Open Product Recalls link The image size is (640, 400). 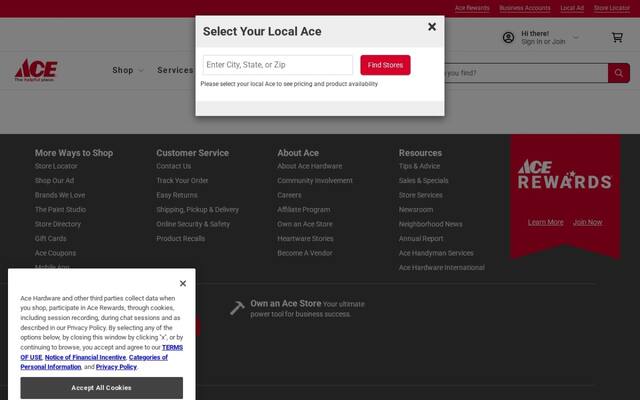pos(180,238)
